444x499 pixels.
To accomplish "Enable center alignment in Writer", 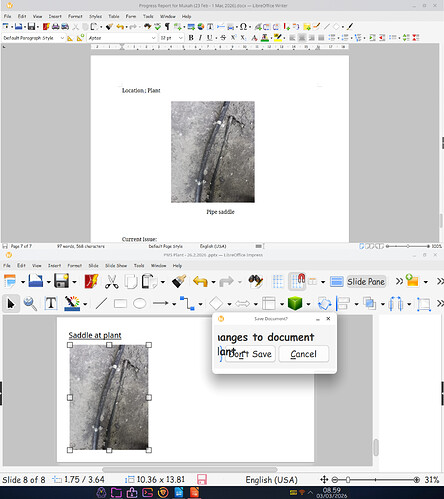I will [x=302, y=38].
